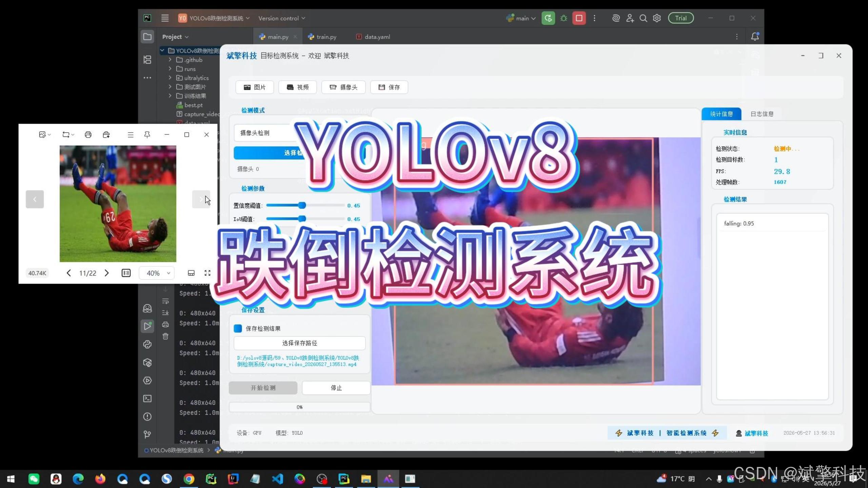868x488 pixels.
Task: Open Python Packages tool window icon
Action: (x=147, y=363)
